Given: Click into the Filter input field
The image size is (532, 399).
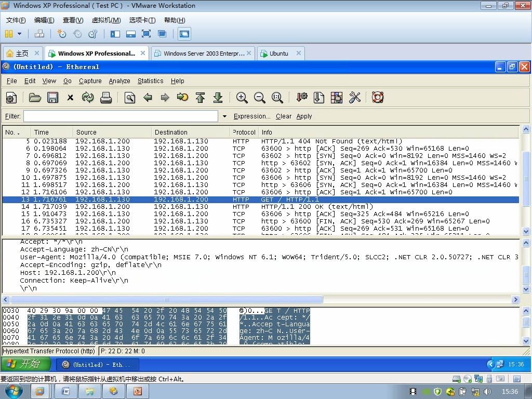Looking at the screenshot, I should (121, 116).
